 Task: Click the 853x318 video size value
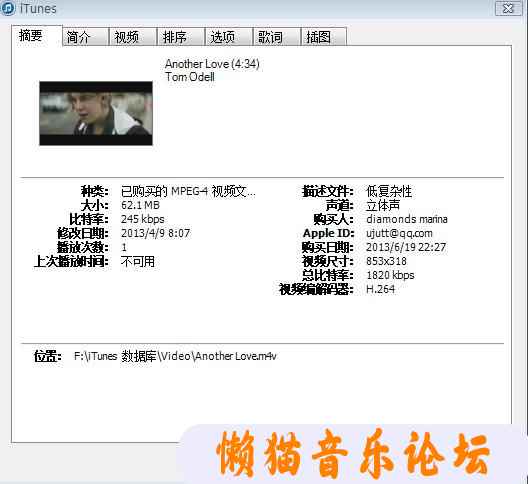tap(386, 261)
